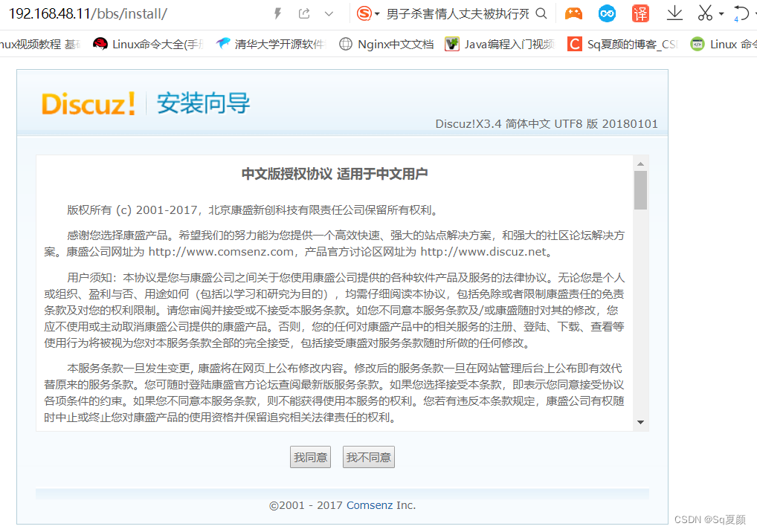Open the Java编程入门视频 bookmark
The image size is (757, 532).
500,45
